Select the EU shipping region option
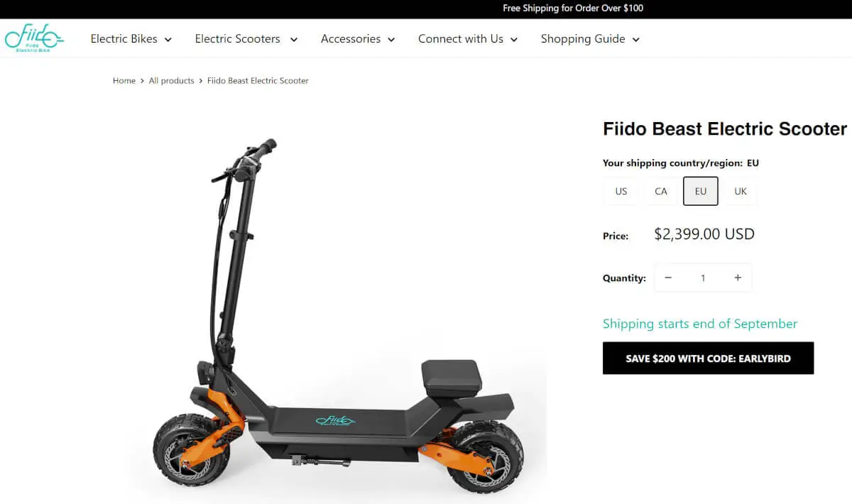852x504 pixels. pyautogui.click(x=701, y=191)
